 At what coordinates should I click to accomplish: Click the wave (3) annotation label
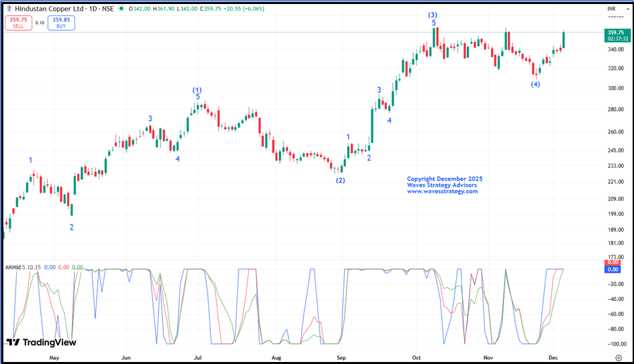pos(433,15)
